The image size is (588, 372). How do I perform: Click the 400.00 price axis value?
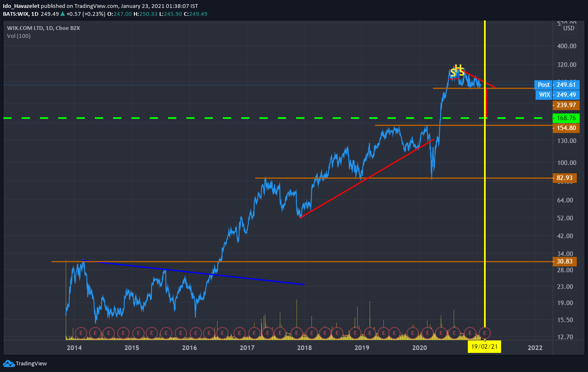tap(567, 46)
